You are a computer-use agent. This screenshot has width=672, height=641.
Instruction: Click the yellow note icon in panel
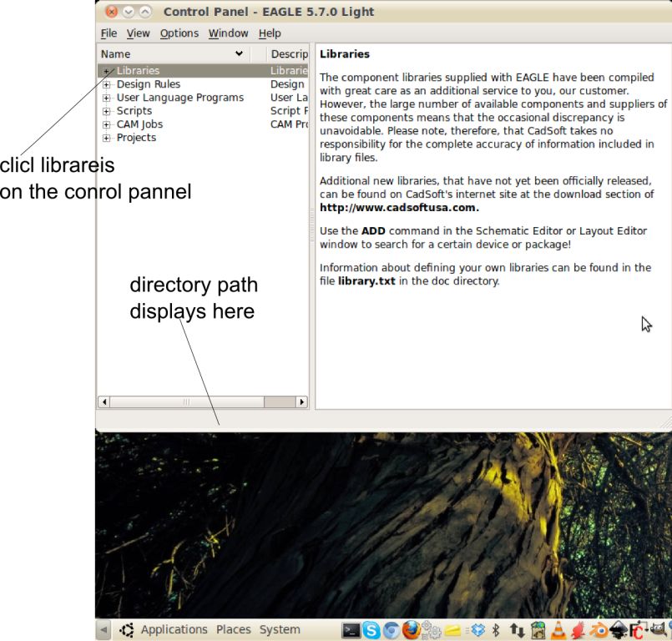(x=452, y=630)
